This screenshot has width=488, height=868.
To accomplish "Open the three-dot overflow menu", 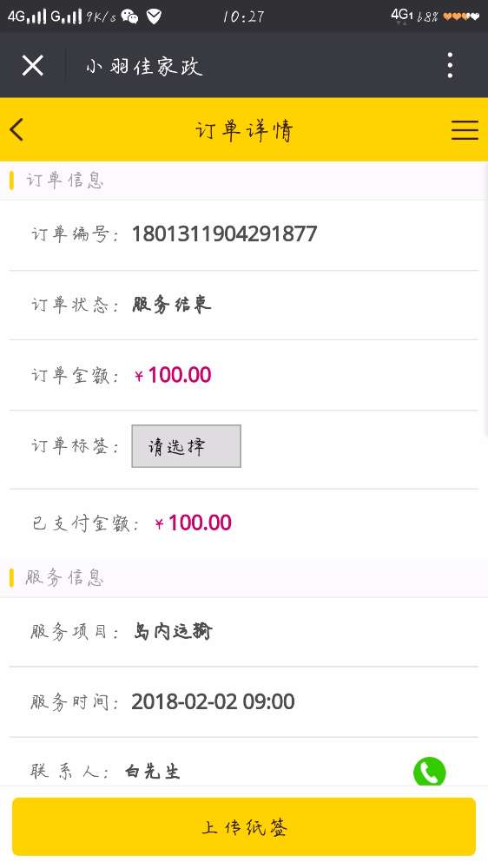I will point(451,65).
